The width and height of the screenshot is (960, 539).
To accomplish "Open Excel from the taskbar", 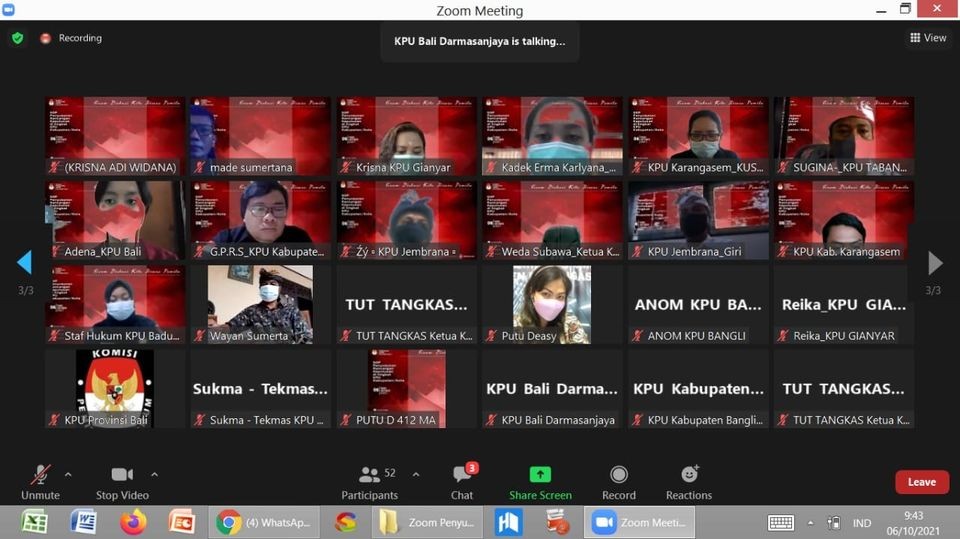I will (35, 522).
